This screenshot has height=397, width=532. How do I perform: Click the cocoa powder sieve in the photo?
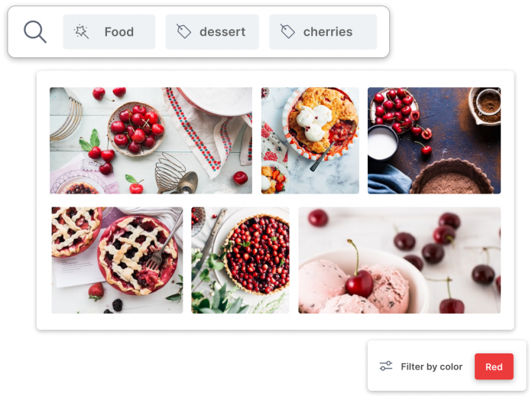485,103
